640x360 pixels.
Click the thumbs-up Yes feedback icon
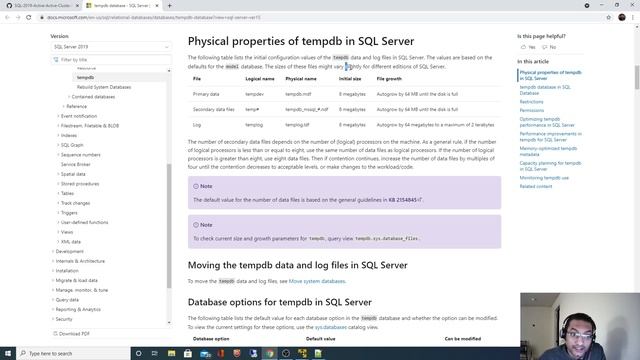[x=523, y=47]
